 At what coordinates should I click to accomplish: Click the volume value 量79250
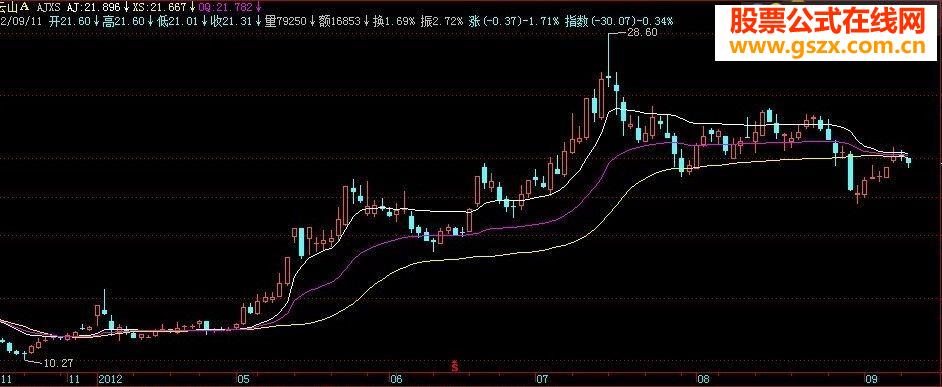tap(285, 21)
